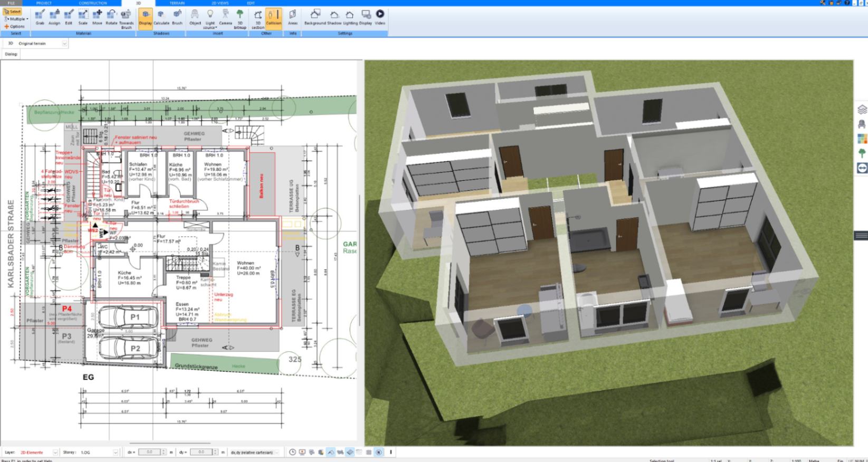Open the material Edit tool
Screen dimensions: 868x462
click(x=69, y=17)
